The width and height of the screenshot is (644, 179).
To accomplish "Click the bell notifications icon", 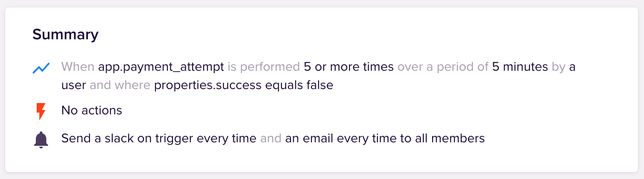I will click(x=41, y=140).
